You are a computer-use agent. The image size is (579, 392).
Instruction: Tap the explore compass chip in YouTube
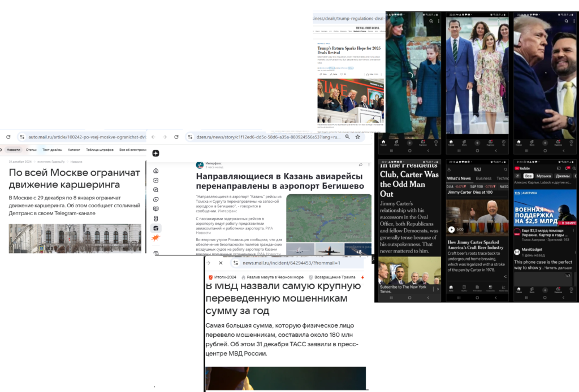518,176
